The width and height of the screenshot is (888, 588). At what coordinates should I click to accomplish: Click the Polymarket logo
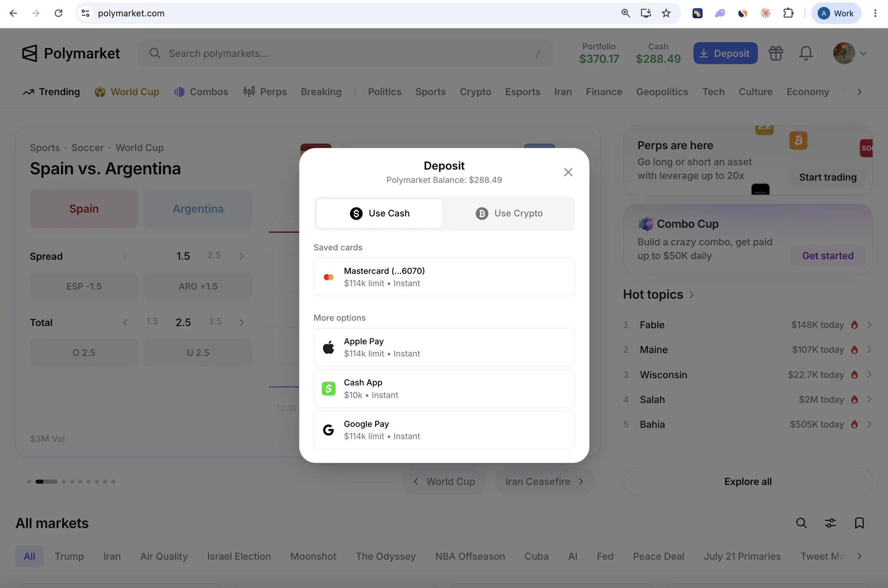click(71, 53)
